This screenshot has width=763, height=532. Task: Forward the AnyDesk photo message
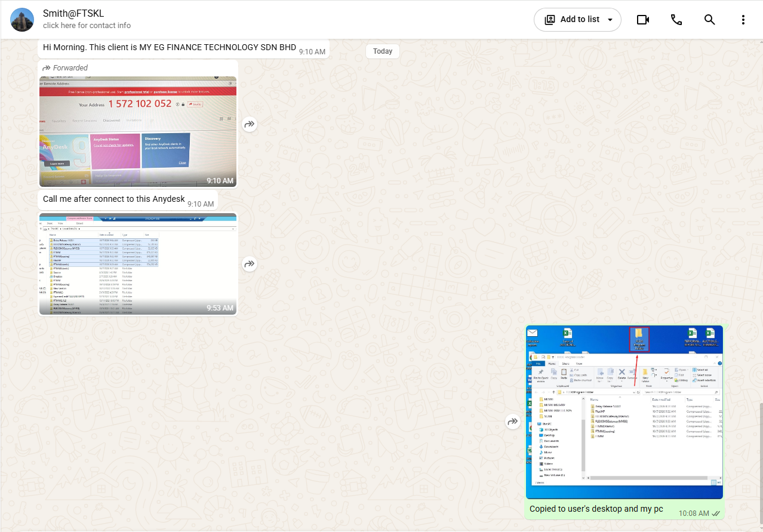click(250, 124)
